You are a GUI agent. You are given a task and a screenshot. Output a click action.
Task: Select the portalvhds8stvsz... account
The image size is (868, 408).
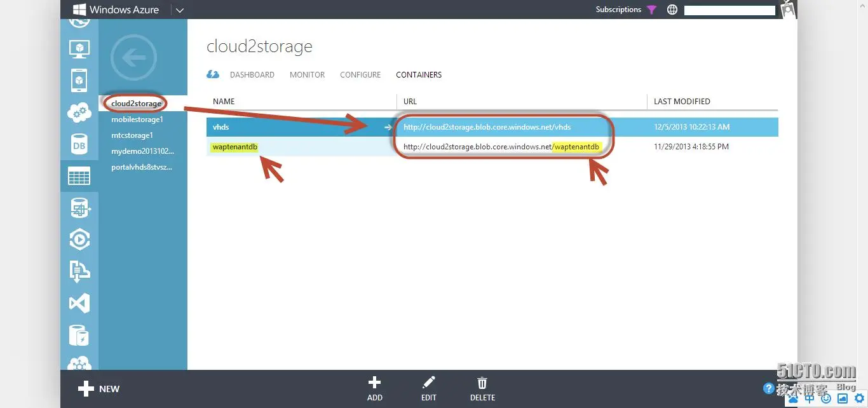click(142, 167)
